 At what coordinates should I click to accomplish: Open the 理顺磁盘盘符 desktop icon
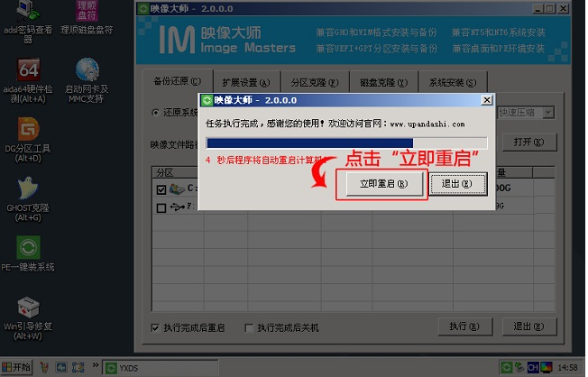click(87, 18)
